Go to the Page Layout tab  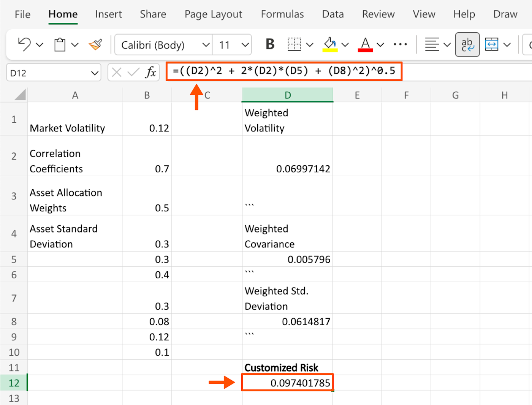tap(213, 14)
